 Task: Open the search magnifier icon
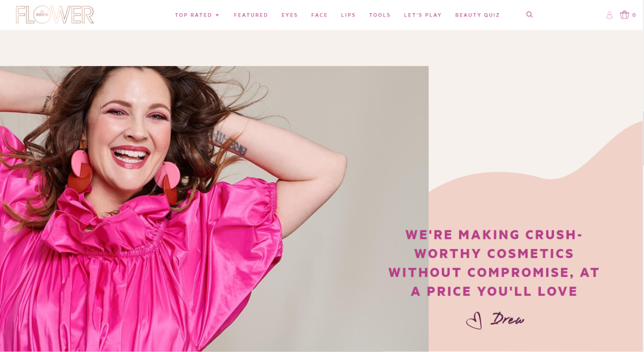pyautogui.click(x=530, y=15)
